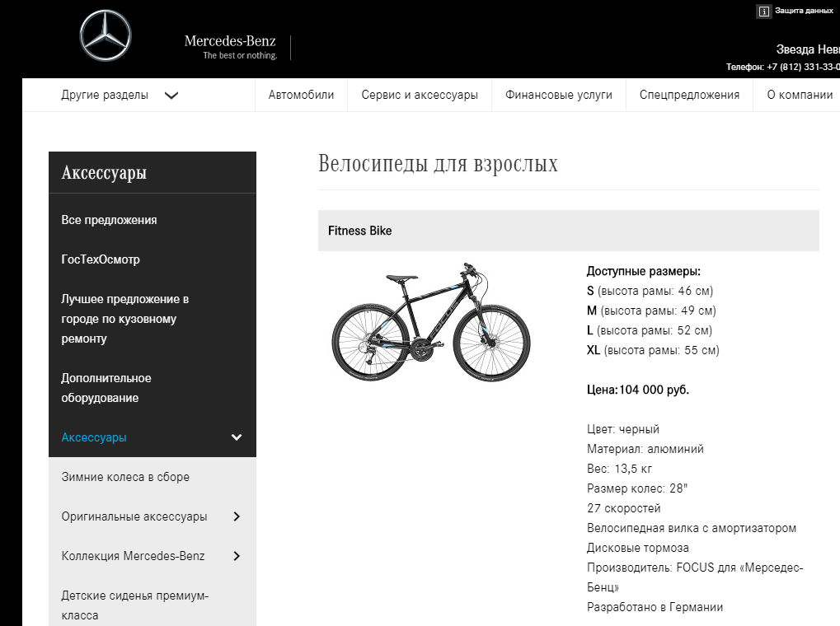The height and width of the screenshot is (626, 840).
Task: Click the Fitness Bike product image
Action: pos(431,322)
